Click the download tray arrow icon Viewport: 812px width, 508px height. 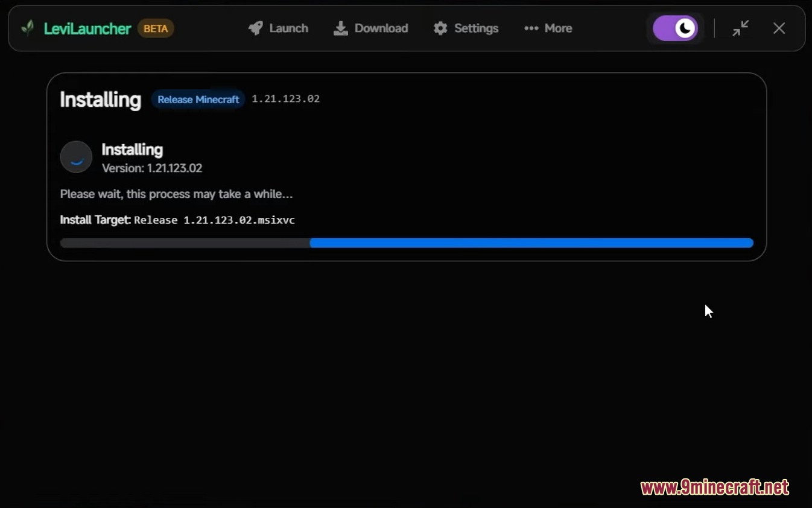pos(341,28)
